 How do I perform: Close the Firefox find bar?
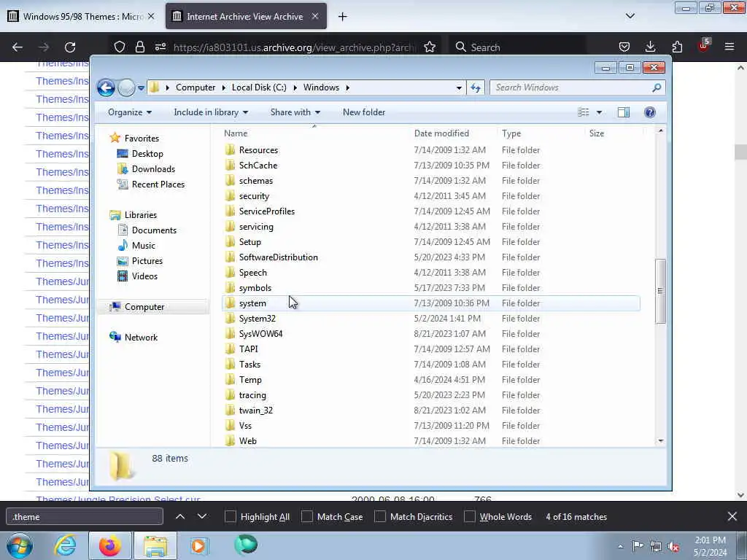(732, 516)
